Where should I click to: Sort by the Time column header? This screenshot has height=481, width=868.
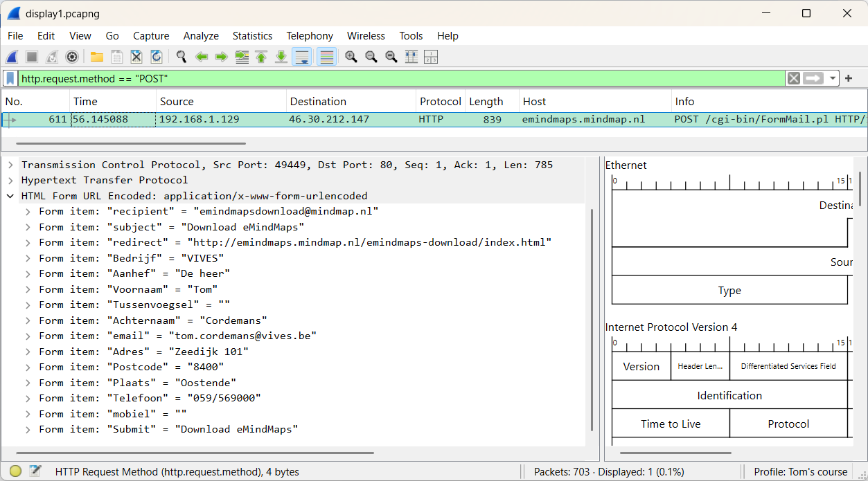113,101
